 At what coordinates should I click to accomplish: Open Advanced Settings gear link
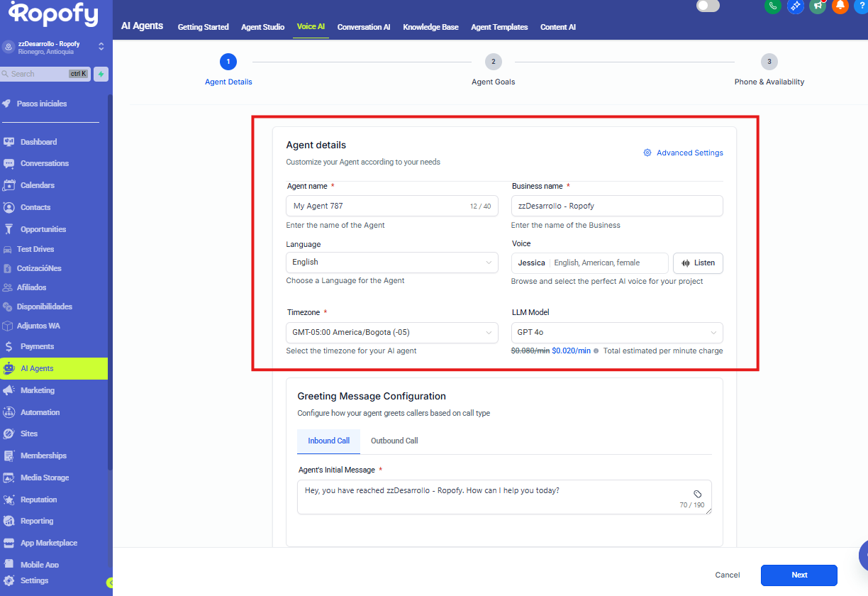click(x=683, y=153)
